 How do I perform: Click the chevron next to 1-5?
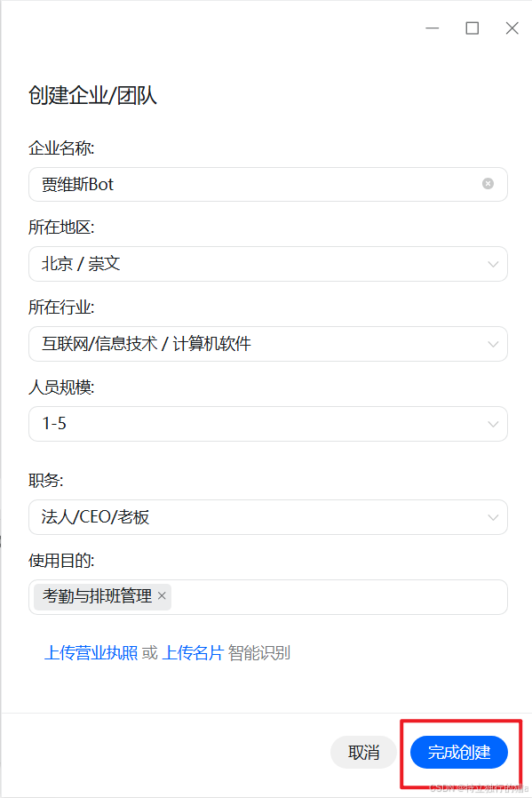[x=494, y=424]
